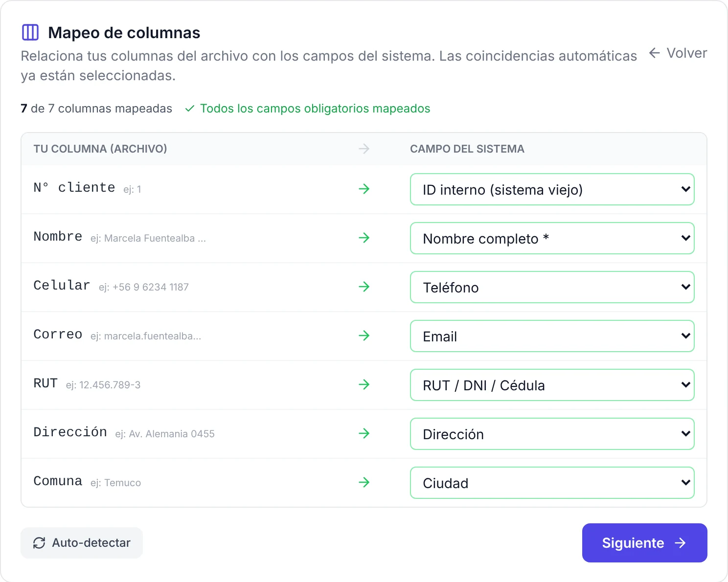
Task: Click the example value '12.456.789-3'
Action: 110,385
